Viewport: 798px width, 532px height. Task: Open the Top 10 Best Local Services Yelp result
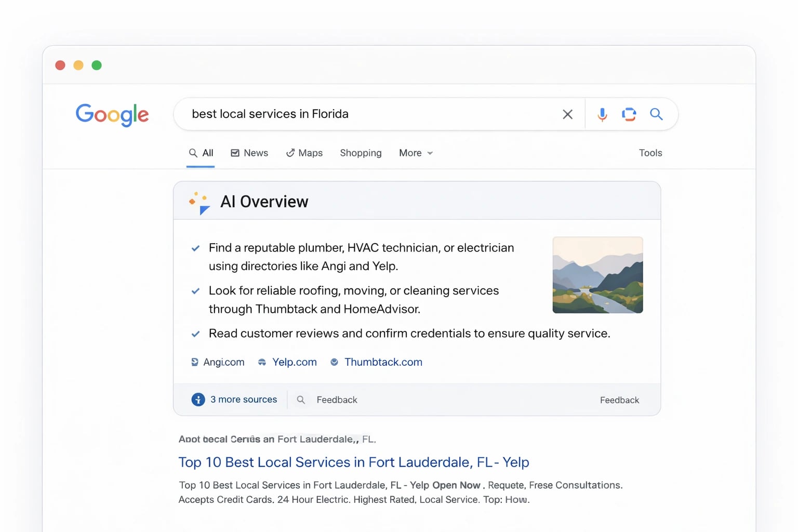(353, 462)
